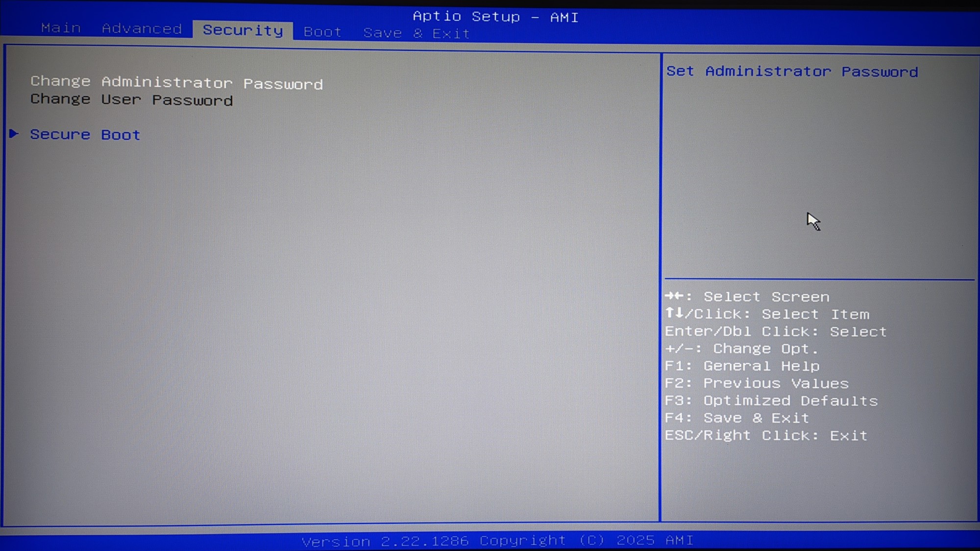Select Change User Password option
The image size is (980, 551).
click(x=131, y=100)
